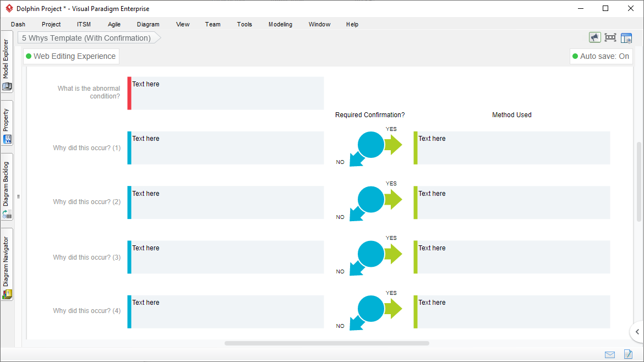Screen dimensions: 644x362
Task: Open the Window menu
Action: [x=320, y=24]
